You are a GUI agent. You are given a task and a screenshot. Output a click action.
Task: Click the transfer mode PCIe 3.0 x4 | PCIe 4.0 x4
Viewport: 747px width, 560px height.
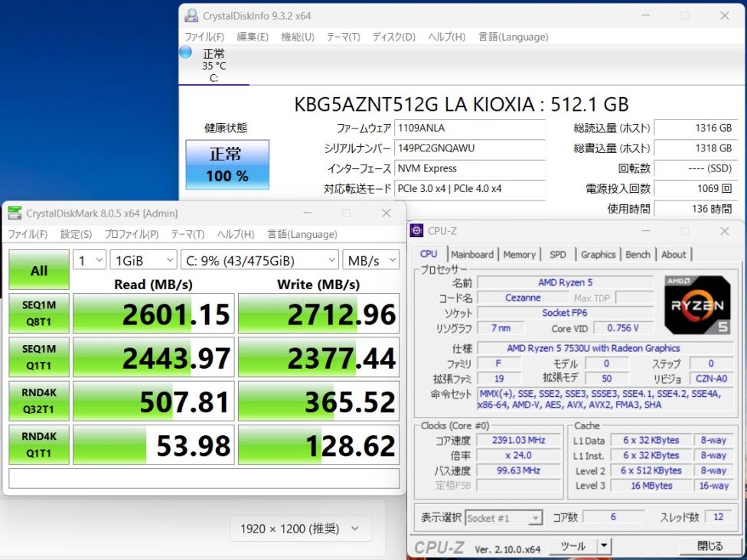470,188
